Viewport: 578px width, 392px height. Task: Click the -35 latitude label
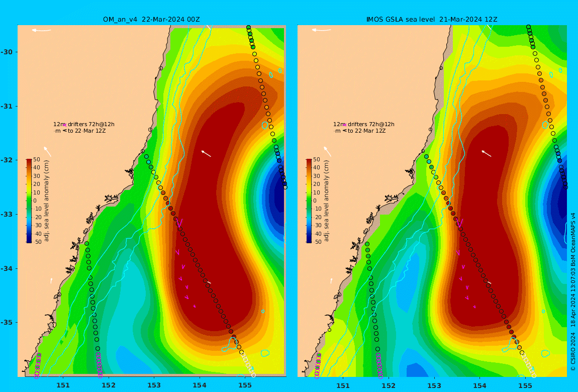pyautogui.click(x=6, y=322)
